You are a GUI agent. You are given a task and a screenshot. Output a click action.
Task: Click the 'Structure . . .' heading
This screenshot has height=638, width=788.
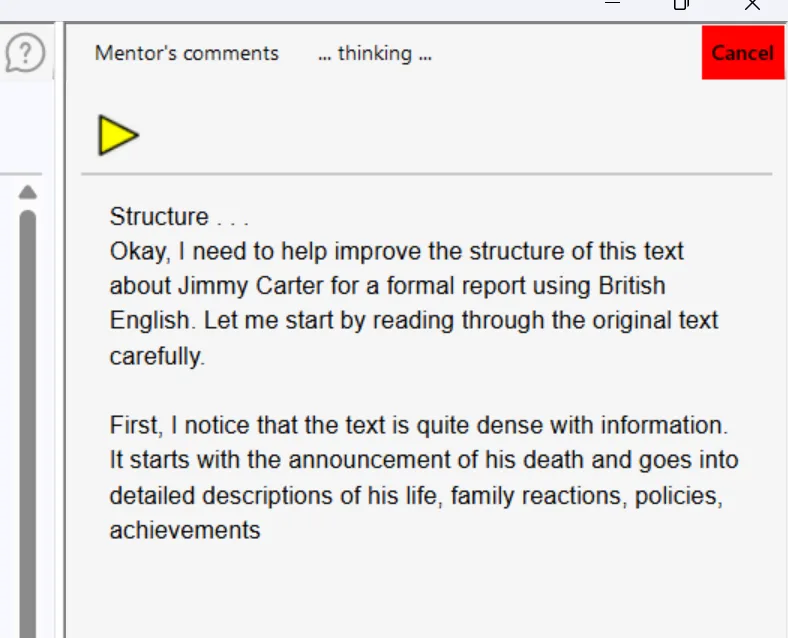click(179, 217)
